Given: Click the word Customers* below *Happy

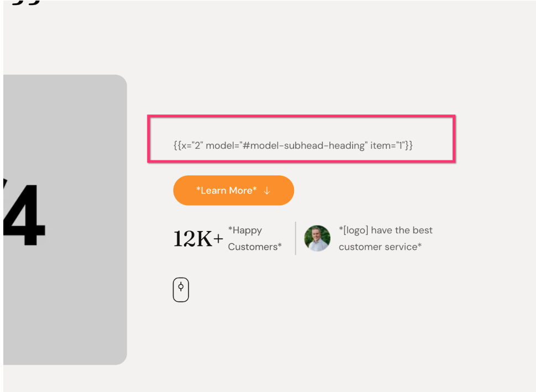Looking at the screenshot, I should [x=255, y=247].
